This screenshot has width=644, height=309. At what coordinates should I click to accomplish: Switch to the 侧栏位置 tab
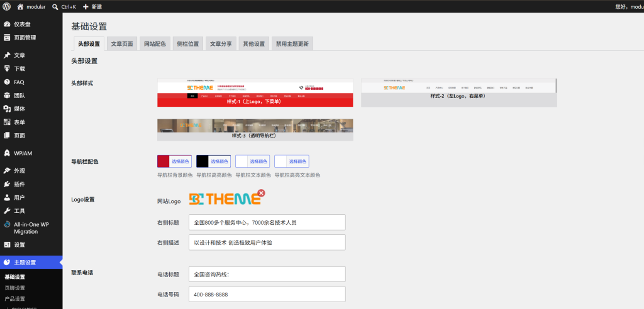(x=187, y=44)
